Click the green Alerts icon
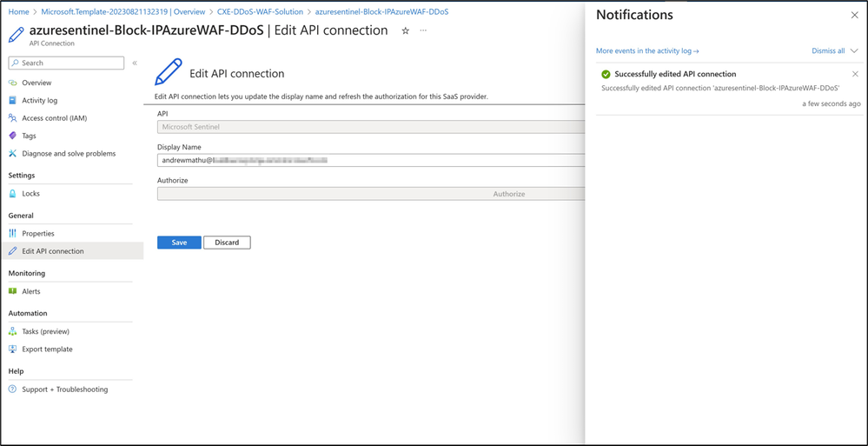Viewport: 868px width, 446px height. click(x=13, y=291)
